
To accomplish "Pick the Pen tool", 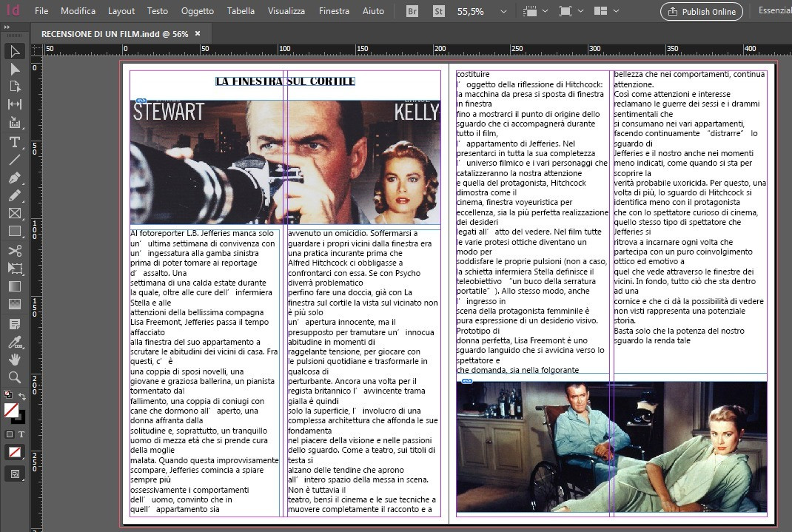I will (x=15, y=178).
